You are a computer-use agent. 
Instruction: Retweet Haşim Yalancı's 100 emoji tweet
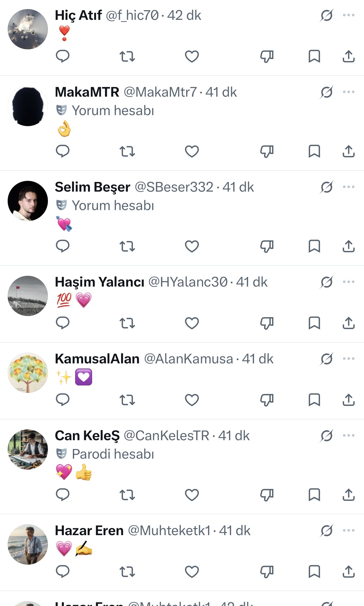click(127, 323)
